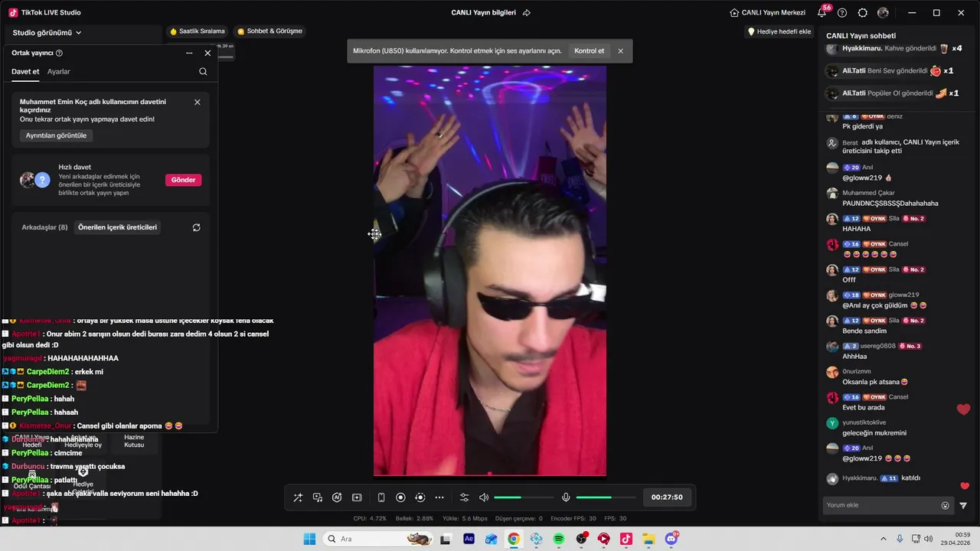Image resolution: width=980 pixels, height=551 pixels.
Task: Click @gloww219 mention in Anıl's latest message
Action: coord(862,458)
